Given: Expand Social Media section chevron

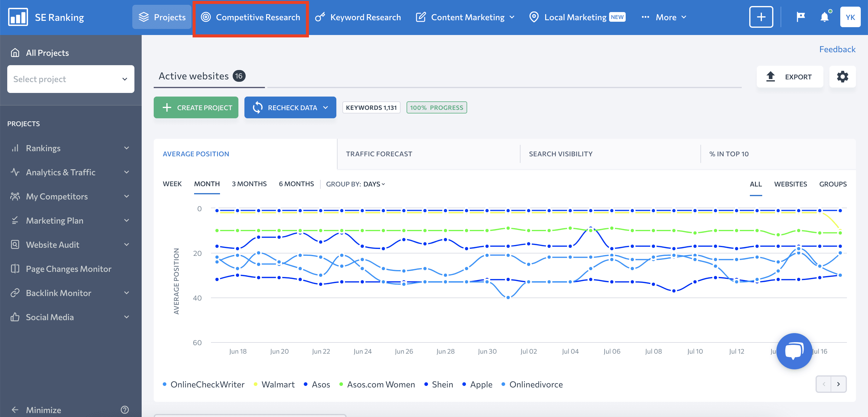Looking at the screenshot, I should pyautogui.click(x=127, y=317).
